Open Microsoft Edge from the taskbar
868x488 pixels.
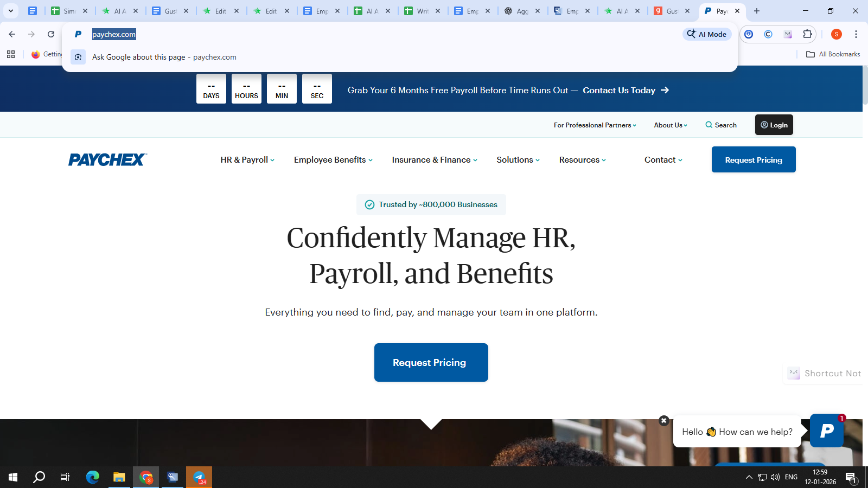(93, 477)
